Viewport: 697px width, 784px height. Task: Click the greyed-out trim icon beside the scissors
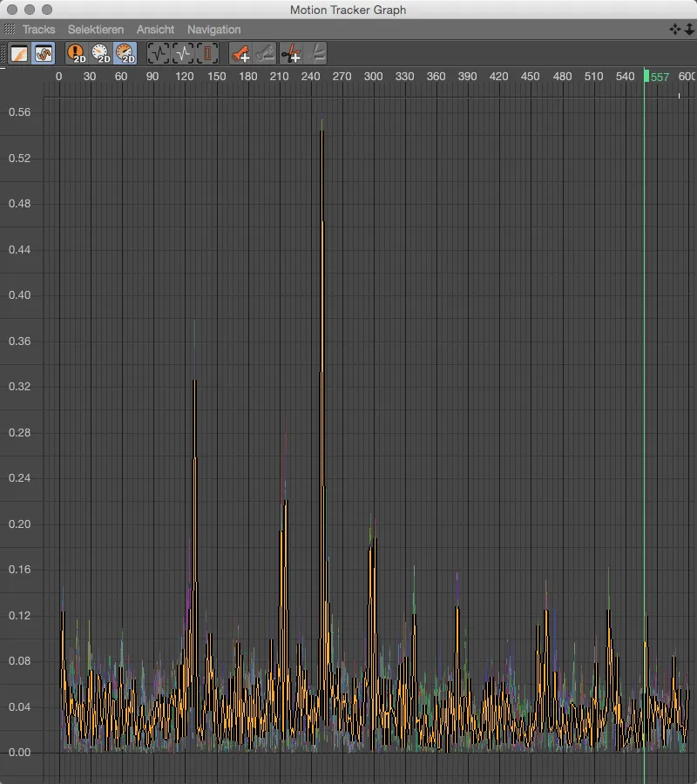coord(317,53)
